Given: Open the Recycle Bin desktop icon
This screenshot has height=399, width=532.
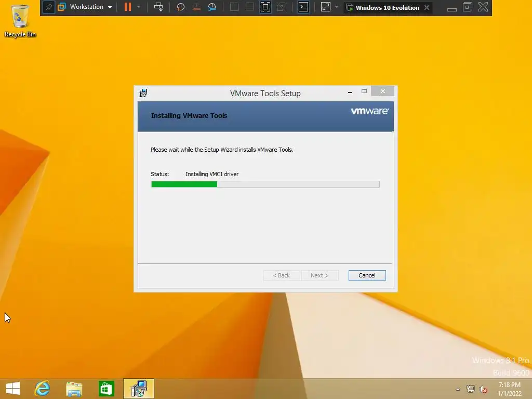Looking at the screenshot, I should tap(20, 21).
